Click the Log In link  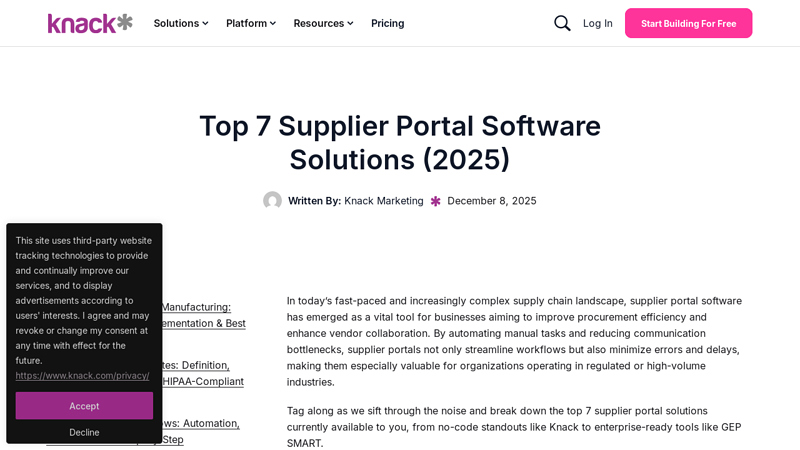coord(597,23)
